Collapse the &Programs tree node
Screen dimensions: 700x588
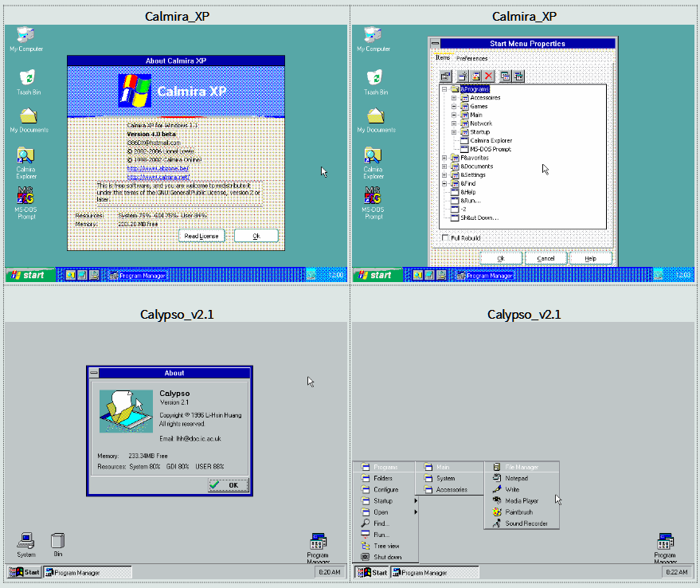click(x=444, y=89)
